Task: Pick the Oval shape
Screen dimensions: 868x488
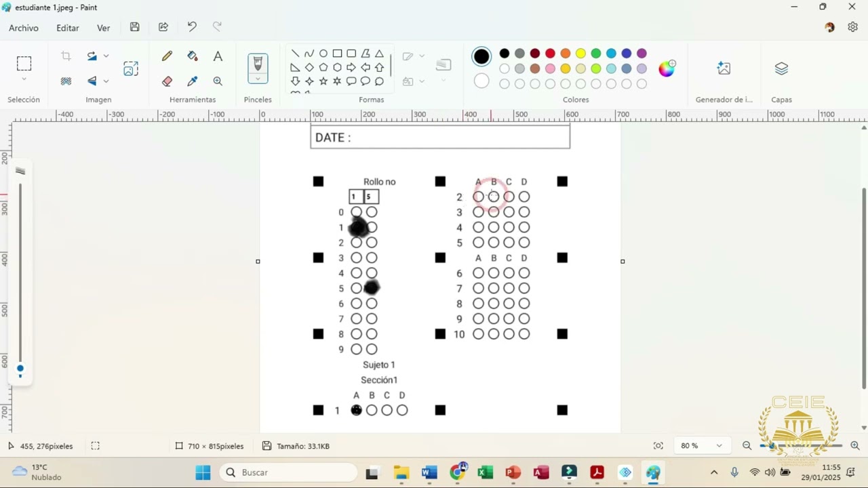Action: [323, 54]
